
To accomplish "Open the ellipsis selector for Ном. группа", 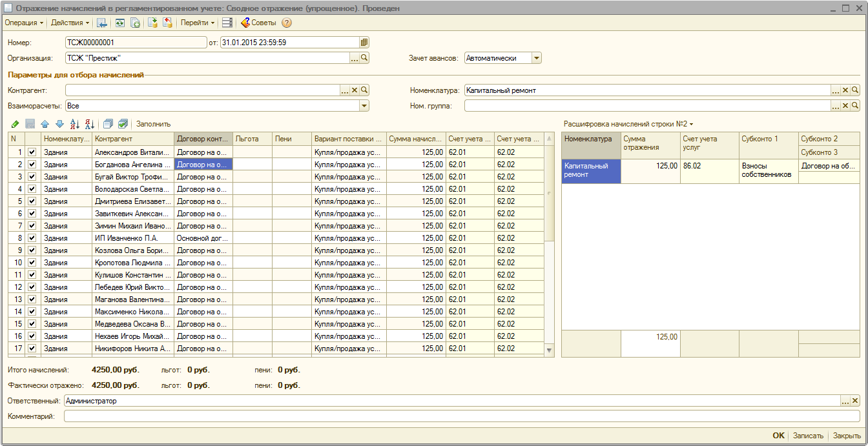I will (x=835, y=106).
